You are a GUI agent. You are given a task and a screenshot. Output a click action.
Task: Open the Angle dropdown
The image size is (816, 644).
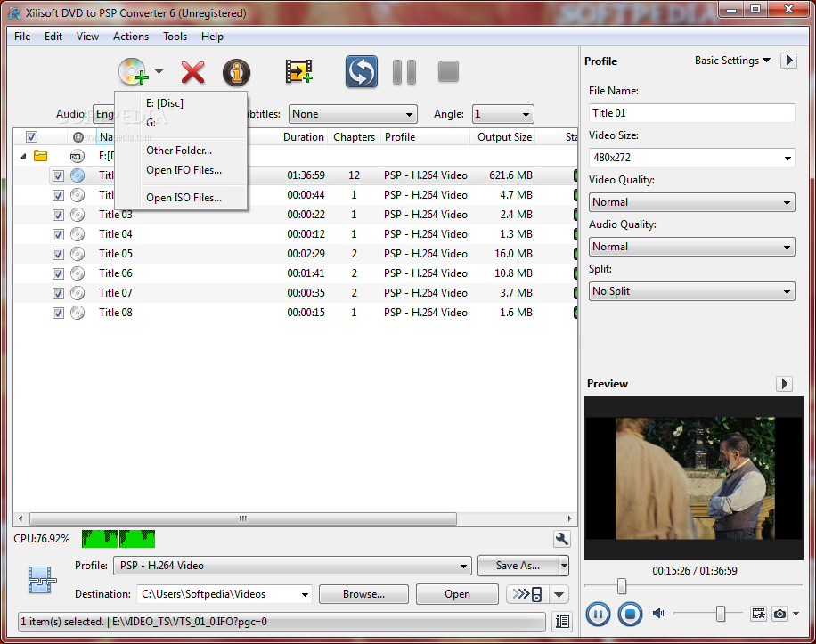coord(502,114)
